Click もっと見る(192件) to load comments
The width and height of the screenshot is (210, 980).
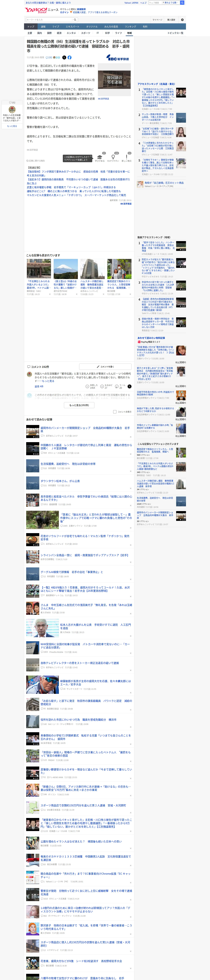pyautogui.click(x=79, y=405)
